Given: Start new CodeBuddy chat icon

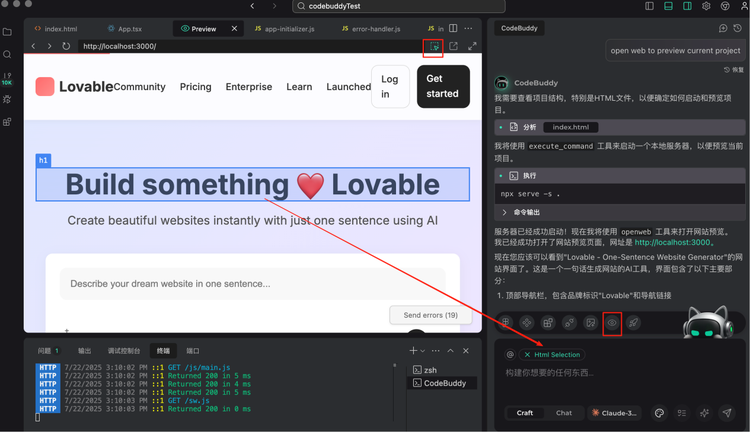Looking at the screenshot, I should click(x=723, y=28).
